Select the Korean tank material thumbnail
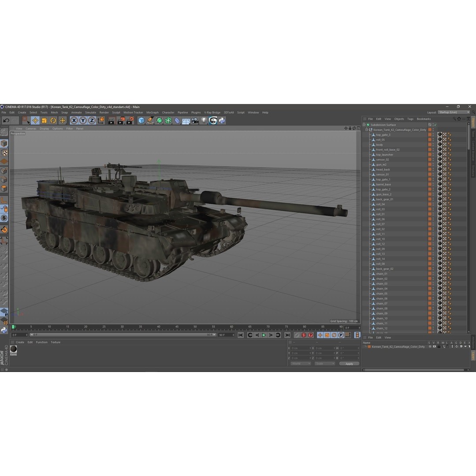476x476 pixels. 14,349
